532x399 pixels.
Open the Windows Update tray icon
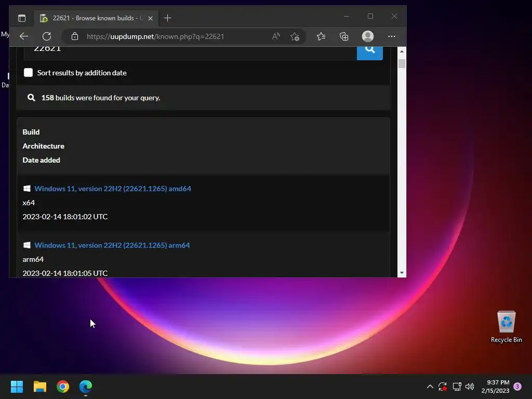[443, 387]
